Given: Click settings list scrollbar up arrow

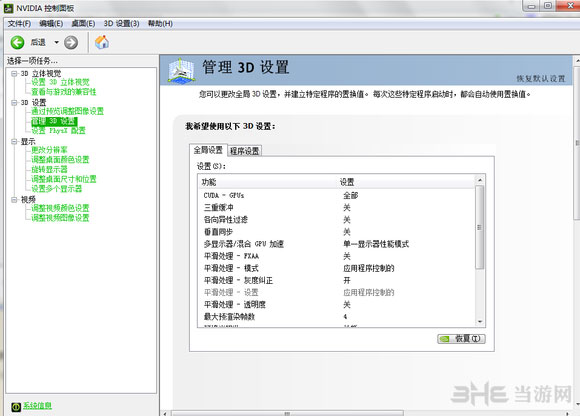Looking at the screenshot, I should (480, 180).
